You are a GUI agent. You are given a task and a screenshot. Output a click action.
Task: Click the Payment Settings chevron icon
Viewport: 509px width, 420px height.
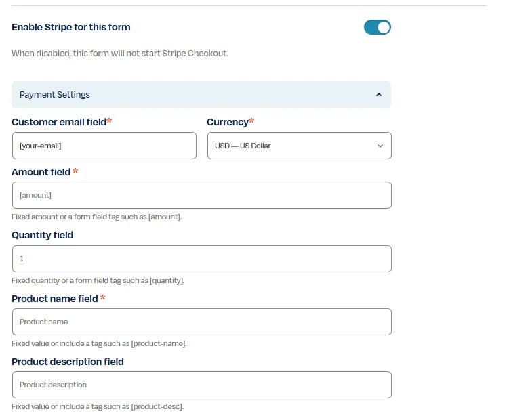tap(379, 95)
